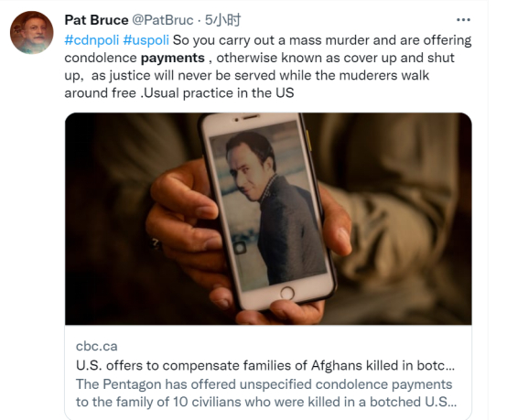Open headline U.S. offers to compensate families

click(x=265, y=366)
